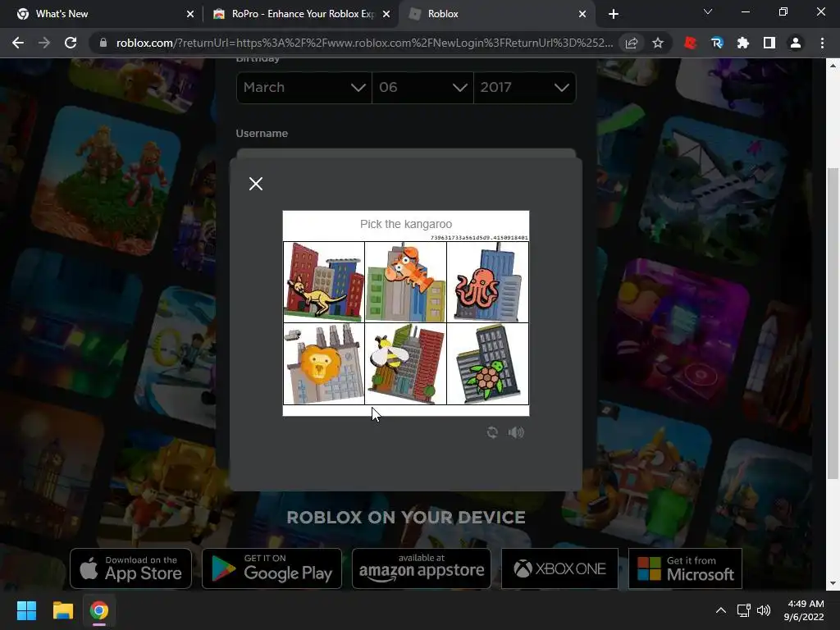Open the Windows Start menu
Image resolution: width=840 pixels, height=630 pixels.
[26, 610]
